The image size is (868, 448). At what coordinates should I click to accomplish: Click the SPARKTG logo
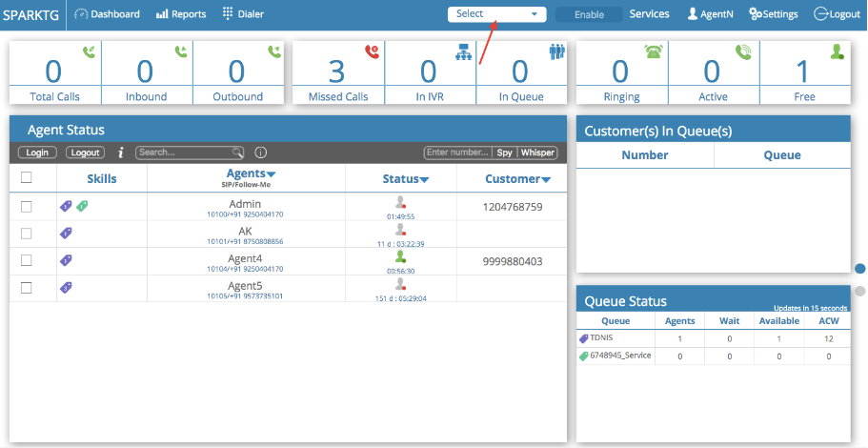coord(32,15)
